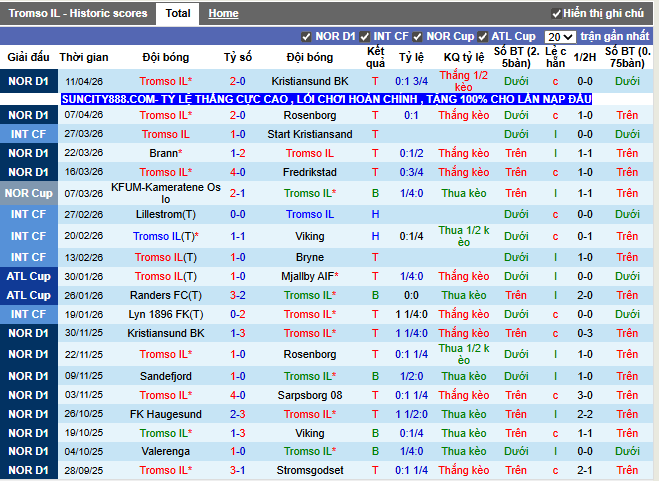Viewport: 660px width, 481px height.
Task: Click the SUNCITY888.COM ad banner
Action: pos(326,99)
